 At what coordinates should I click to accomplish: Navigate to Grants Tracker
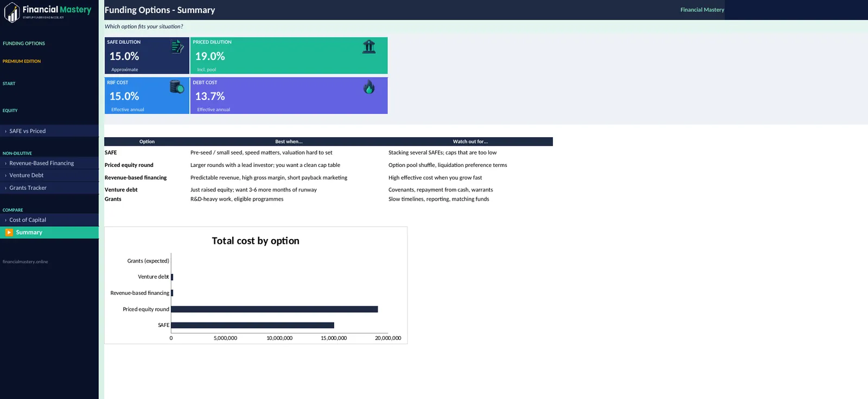49,188
